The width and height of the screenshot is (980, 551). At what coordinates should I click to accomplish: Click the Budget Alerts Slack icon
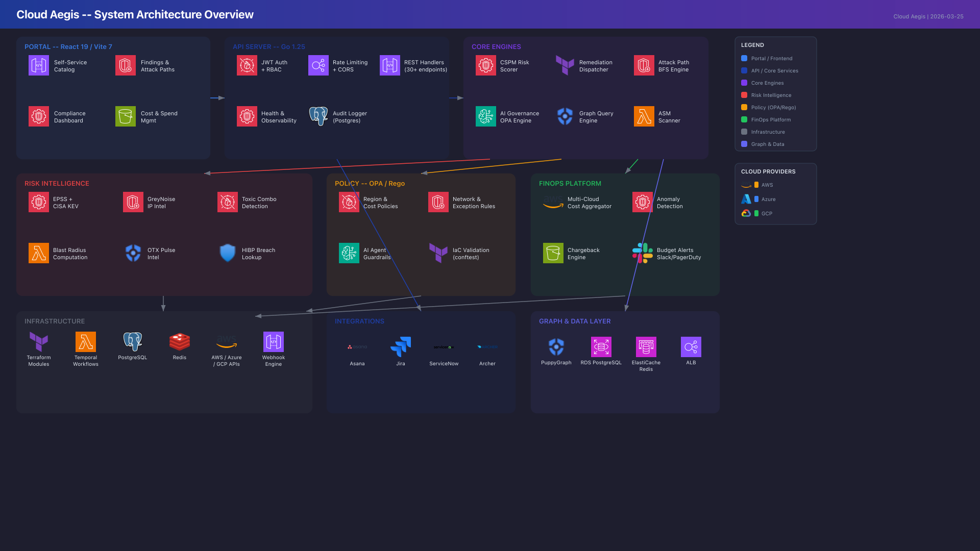click(643, 253)
